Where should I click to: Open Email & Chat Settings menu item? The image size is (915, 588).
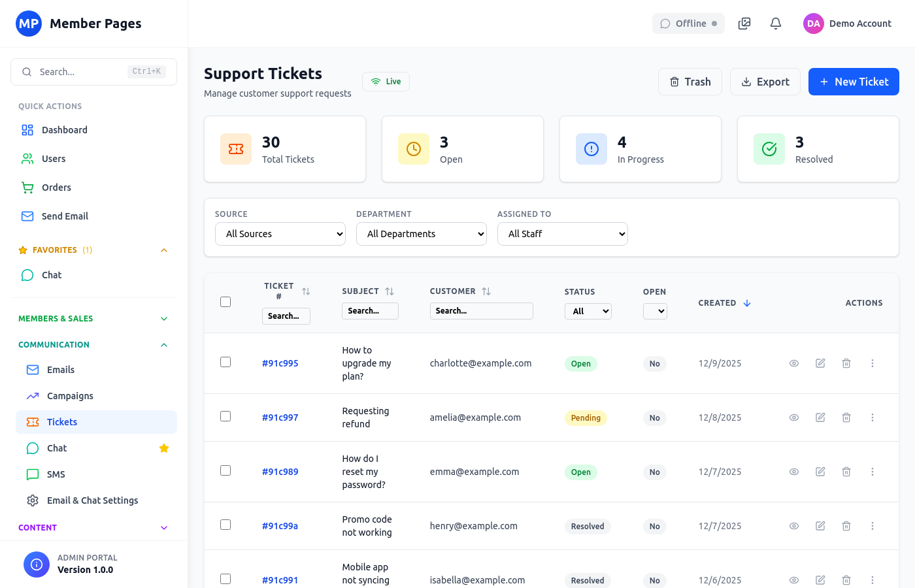[x=92, y=500]
